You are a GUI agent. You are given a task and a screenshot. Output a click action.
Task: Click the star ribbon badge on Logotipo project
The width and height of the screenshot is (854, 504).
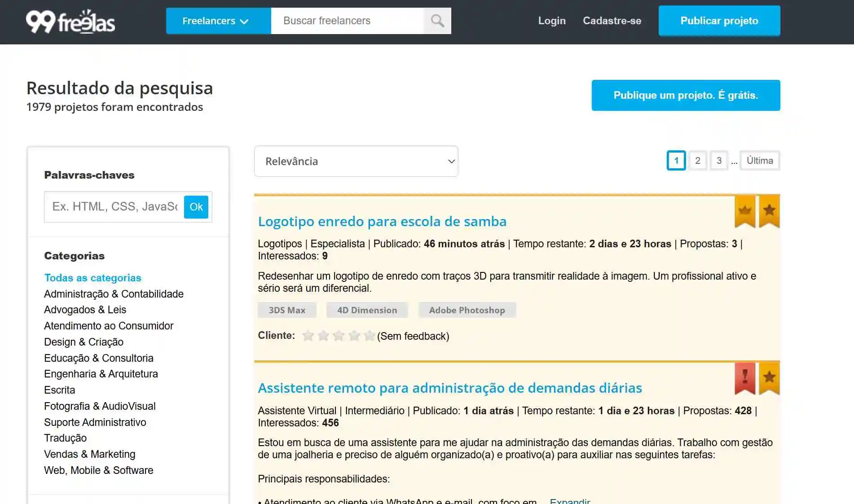point(769,211)
